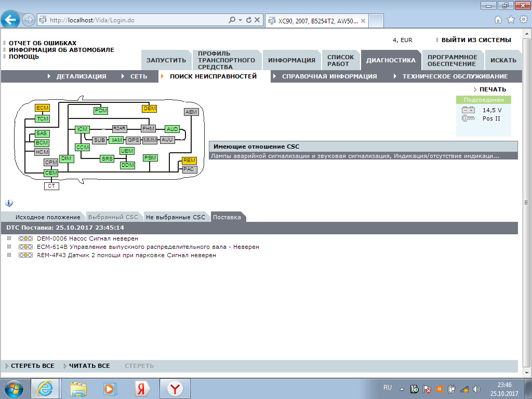Click the DIM module box

point(66,158)
